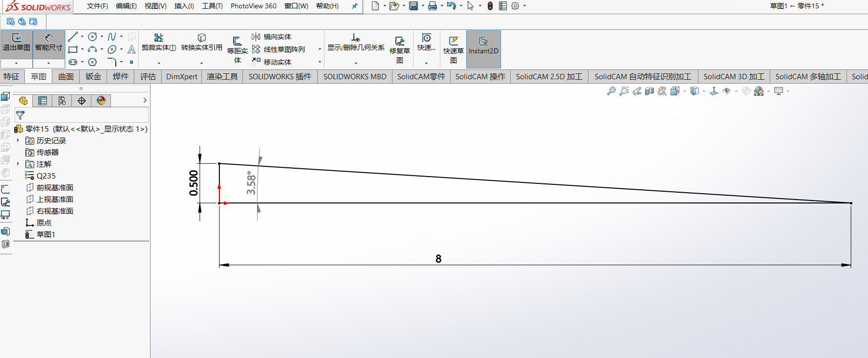Screen dimensions: 868x358
Task: Open the PhotoView 360 menu
Action: pyautogui.click(x=254, y=6)
